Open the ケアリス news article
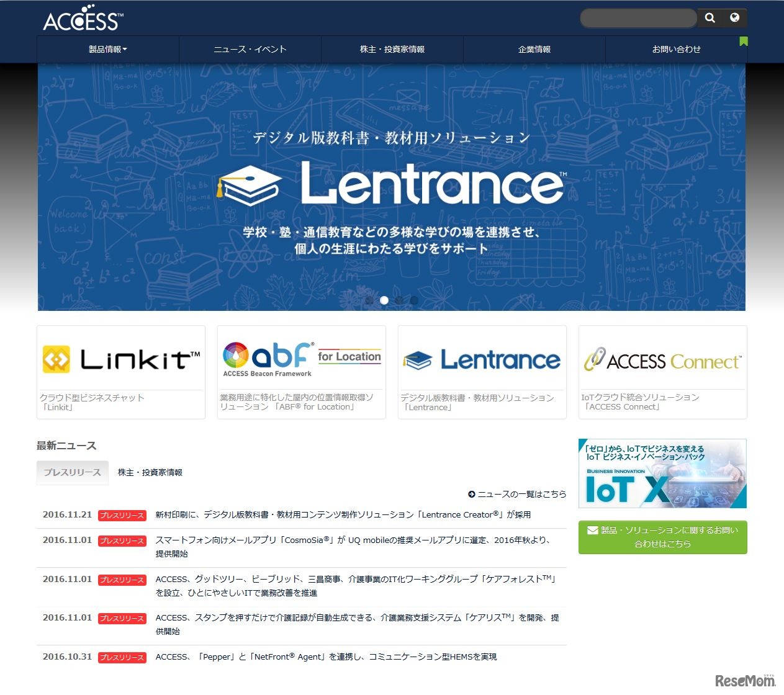Image resolution: width=784 pixels, height=695 pixels. click(x=357, y=624)
